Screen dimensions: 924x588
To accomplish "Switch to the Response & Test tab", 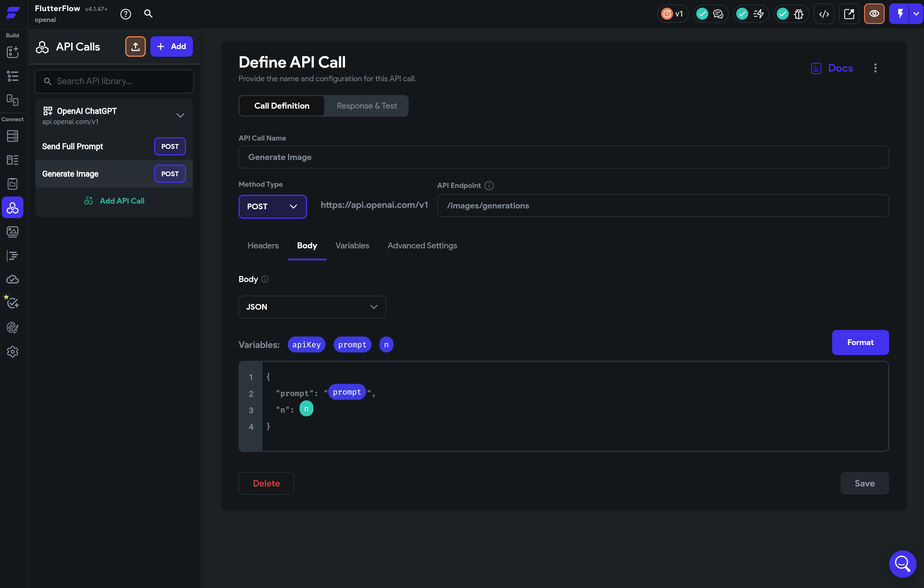I will point(366,106).
